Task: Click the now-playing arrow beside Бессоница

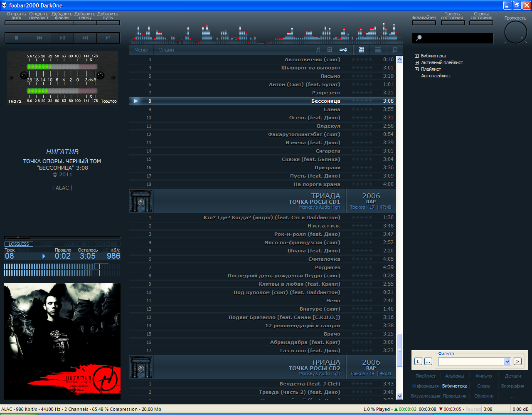Action: tap(136, 101)
